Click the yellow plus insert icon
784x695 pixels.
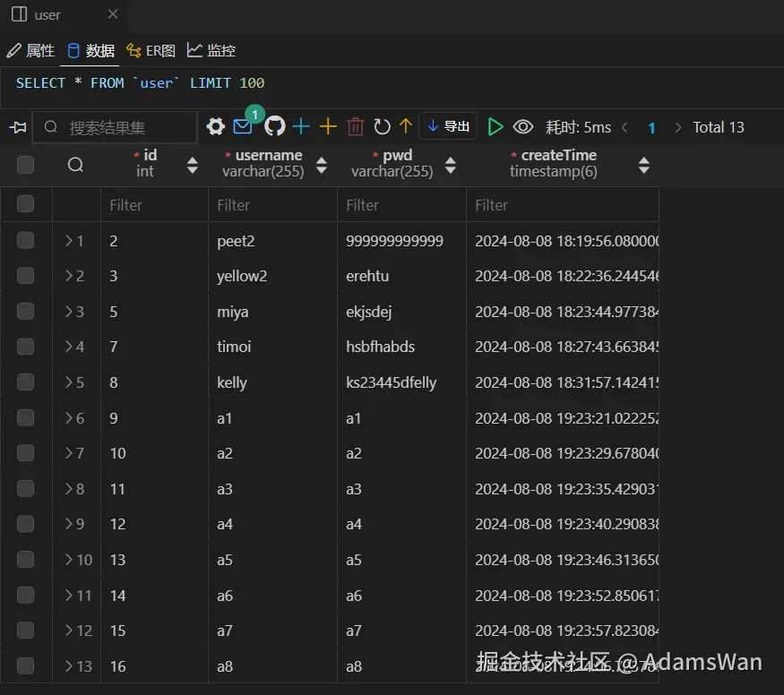[328, 126]
